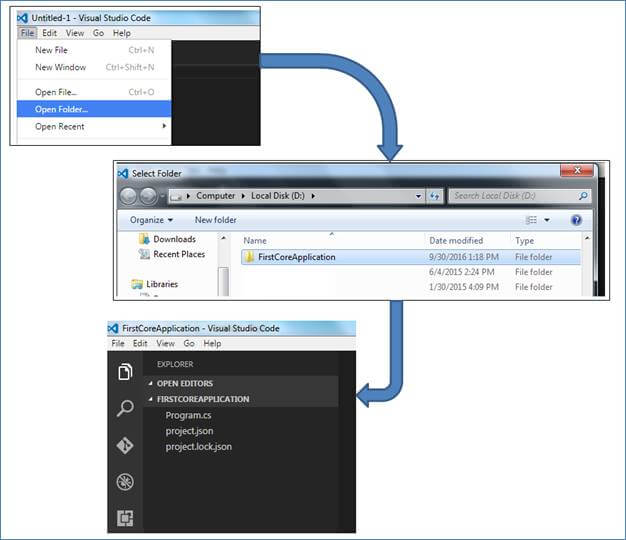
Task: Click the Libraries icon in navigation pane
Action: [137, 284]
